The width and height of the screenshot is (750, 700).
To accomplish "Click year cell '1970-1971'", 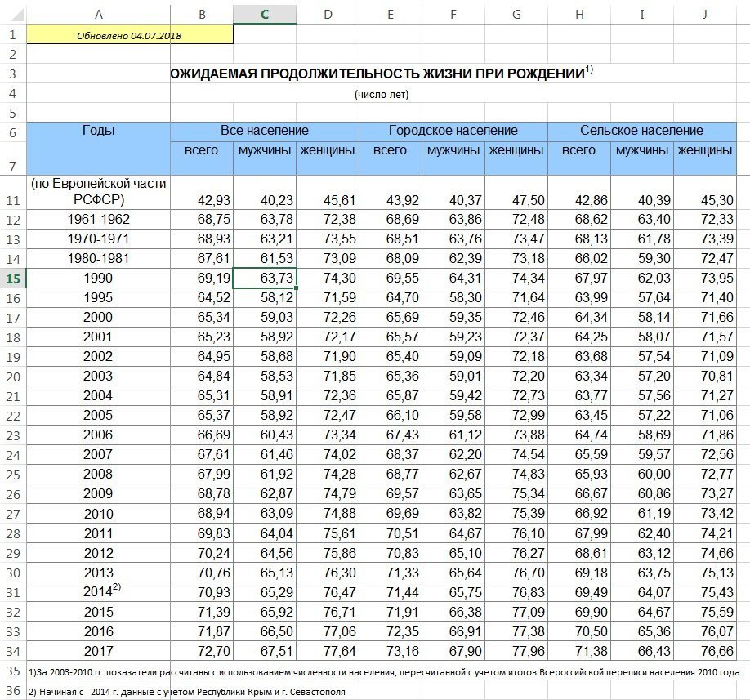I will (x=99, y=239).
